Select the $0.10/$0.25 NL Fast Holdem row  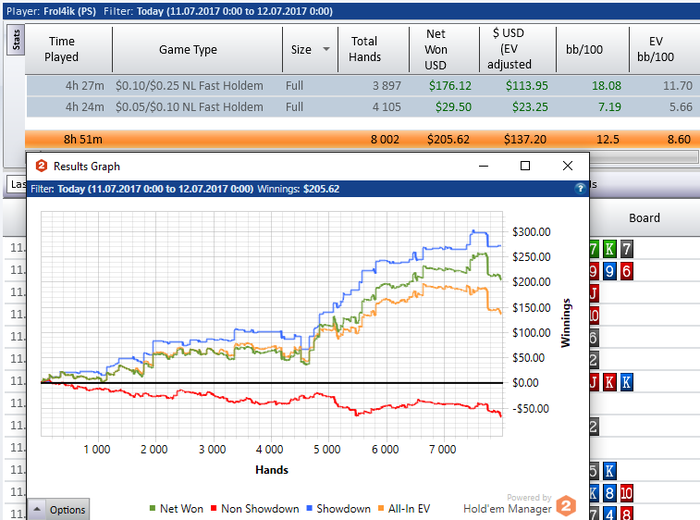click(x=362, y=86)
